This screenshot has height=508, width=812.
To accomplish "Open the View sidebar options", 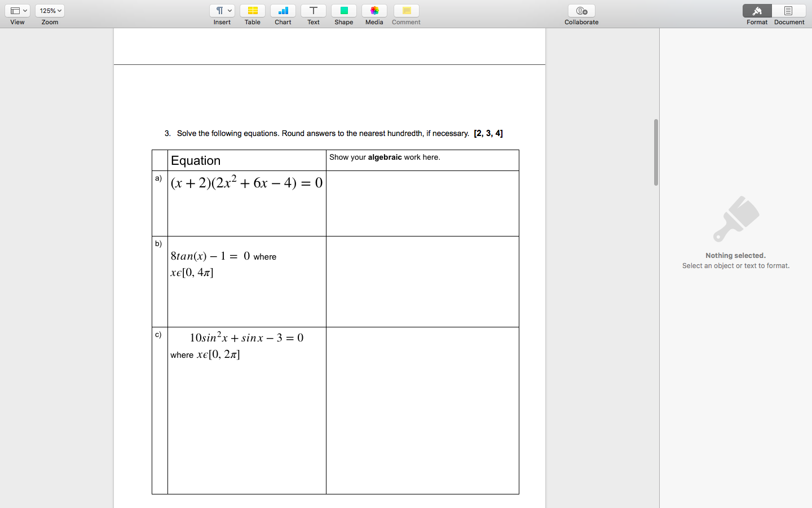I will point(17,11).
